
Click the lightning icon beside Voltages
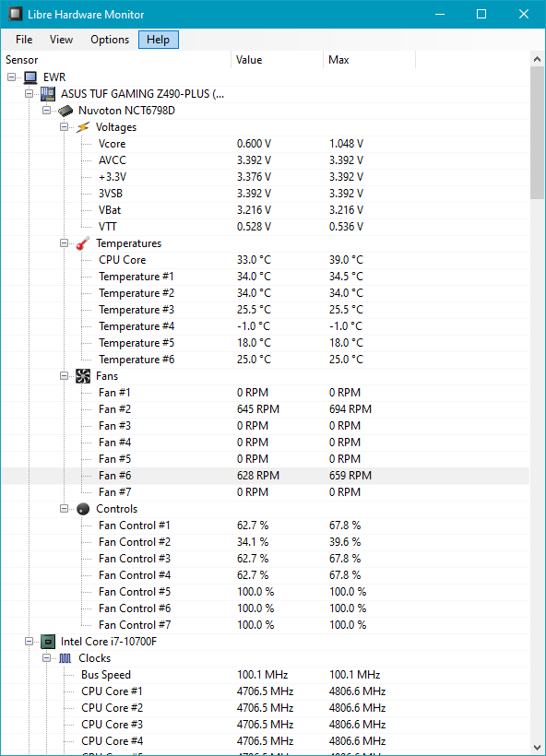pyautogui.click(x=82, y=126)
